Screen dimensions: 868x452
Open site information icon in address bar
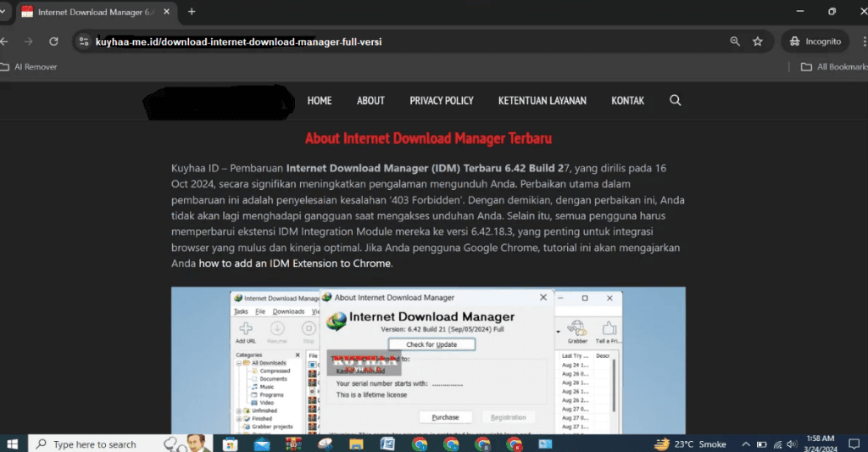(x=84, y=42)
